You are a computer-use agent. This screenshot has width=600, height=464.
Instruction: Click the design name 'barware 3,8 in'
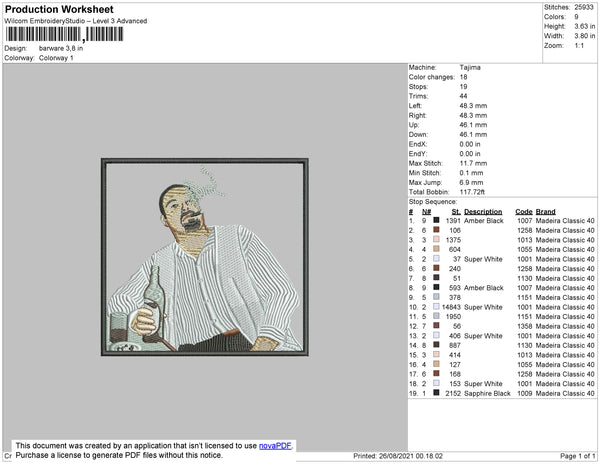61,49
